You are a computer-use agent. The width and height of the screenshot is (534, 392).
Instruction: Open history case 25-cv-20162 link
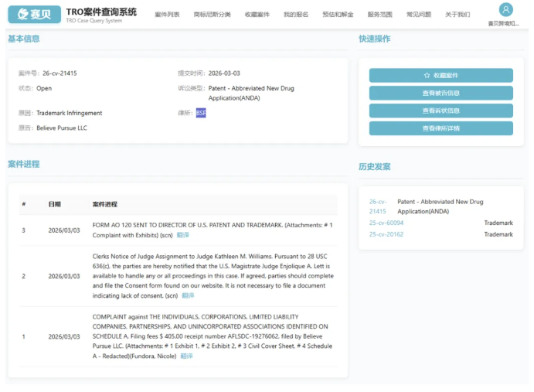386,234
